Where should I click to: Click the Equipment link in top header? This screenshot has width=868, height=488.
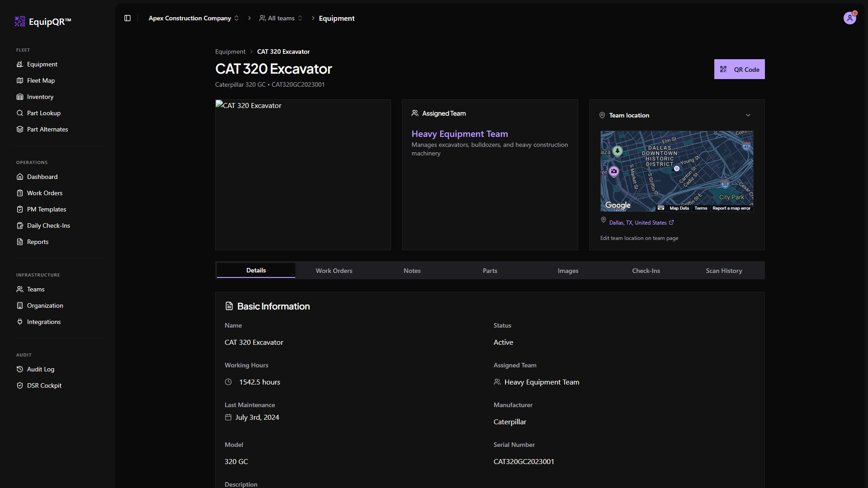pos(337,18)
